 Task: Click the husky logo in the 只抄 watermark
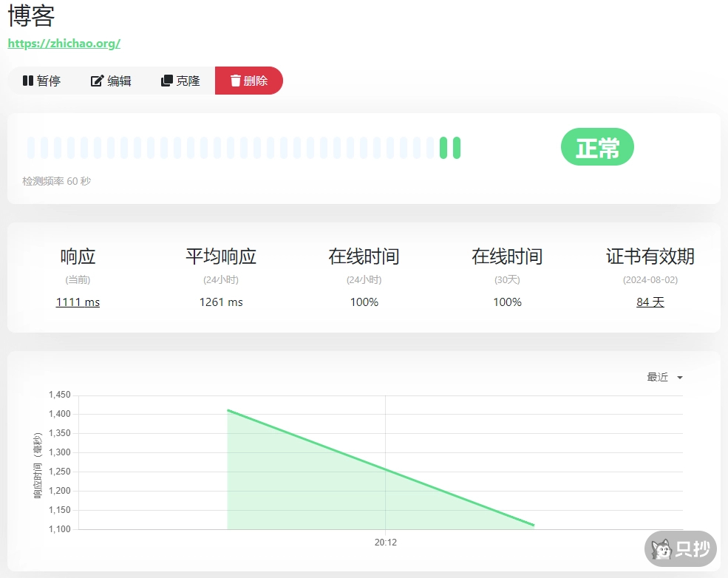(661, 549)
